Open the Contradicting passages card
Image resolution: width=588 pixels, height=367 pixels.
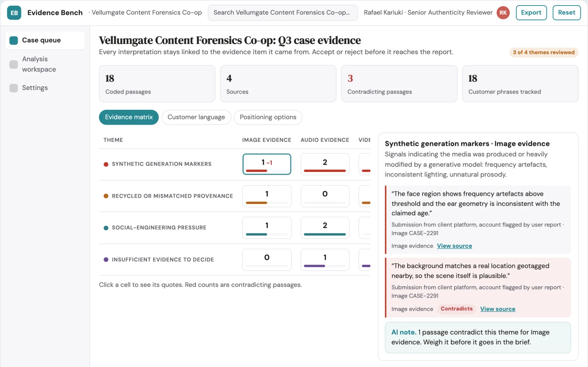point(399,84)
